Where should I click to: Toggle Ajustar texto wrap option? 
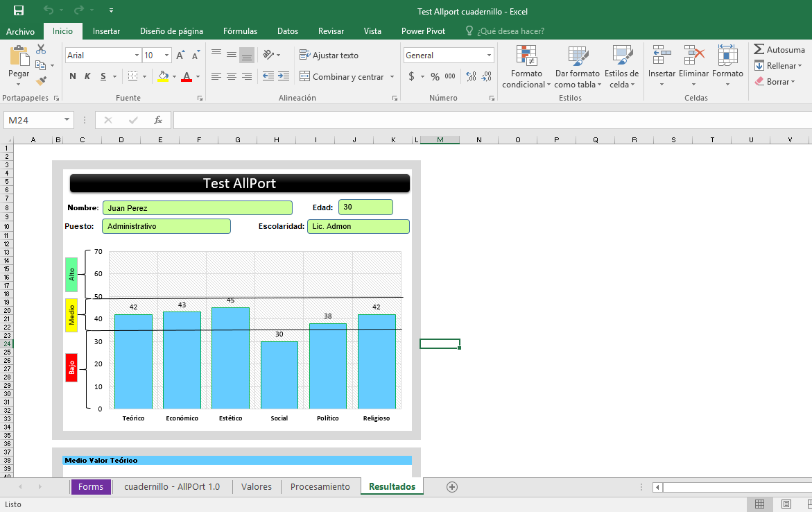point(329,56)
